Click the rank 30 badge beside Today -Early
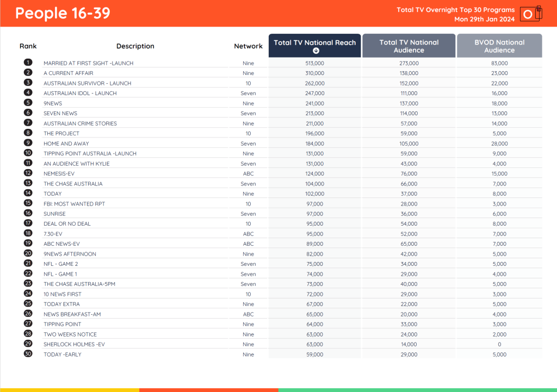 [28, 354]
